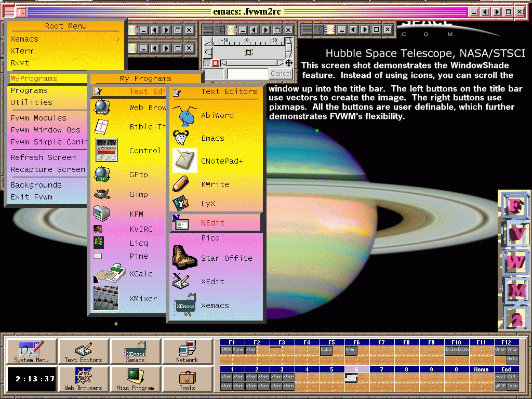
Task: Click the four-arrow navigation icon in ruler window
Action: (289, 63)
